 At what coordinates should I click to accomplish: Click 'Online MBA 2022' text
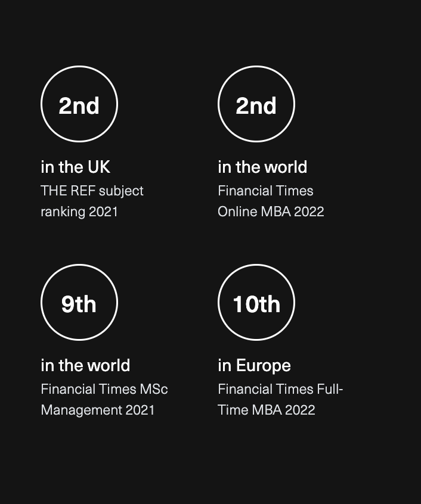click(271, 211)
